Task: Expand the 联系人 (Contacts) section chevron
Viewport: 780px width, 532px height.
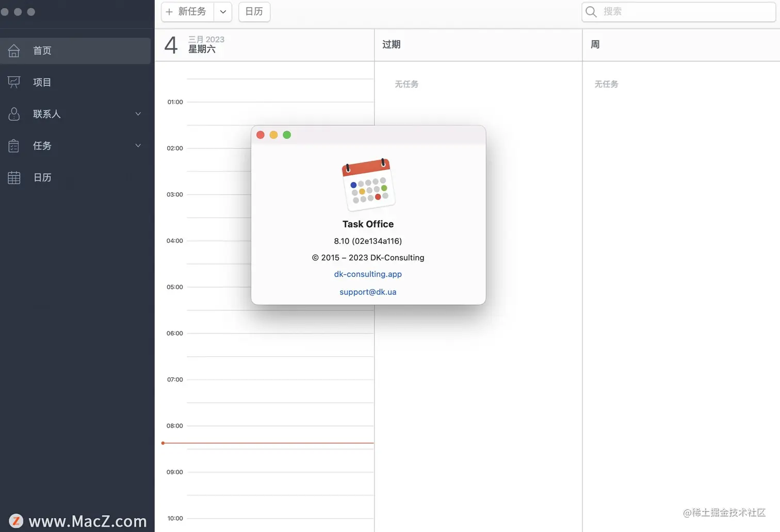Action: coord(138,114)
